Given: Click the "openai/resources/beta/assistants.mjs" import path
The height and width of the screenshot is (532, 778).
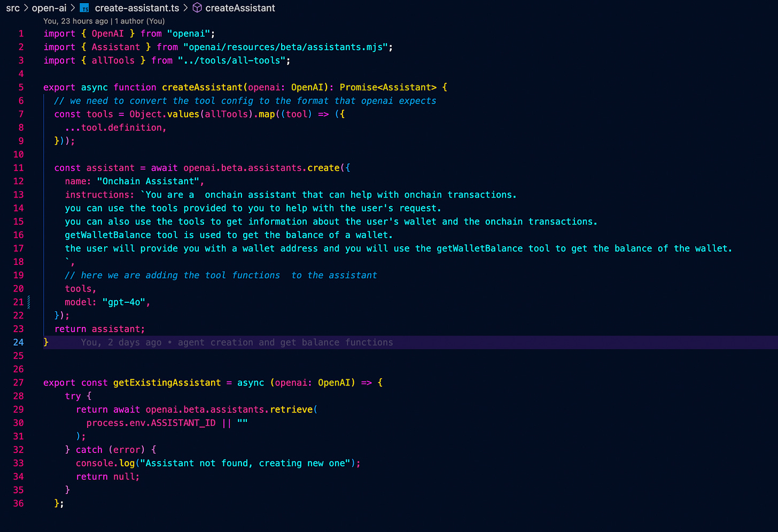Looking at the screenshot, I should coord(285,47).
